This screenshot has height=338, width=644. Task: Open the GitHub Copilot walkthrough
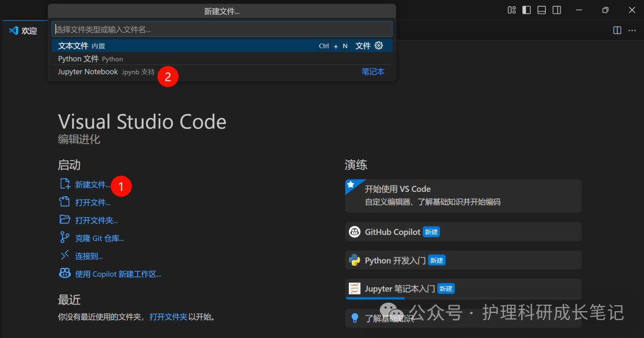[463, 232]
